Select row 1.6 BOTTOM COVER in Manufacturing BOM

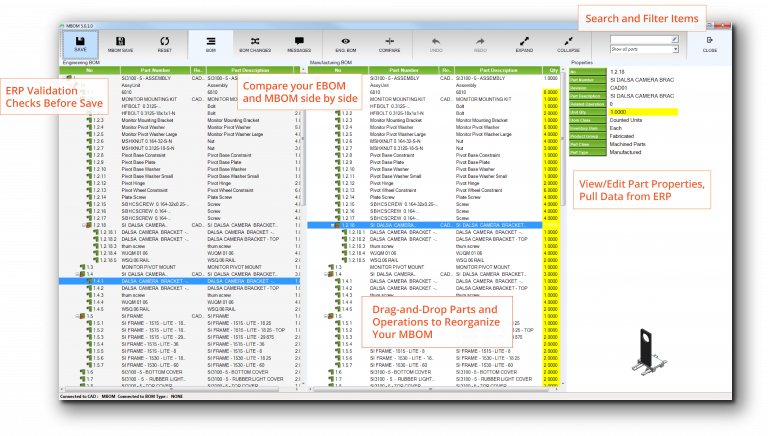pyautogui.click(x=433, y=372)
